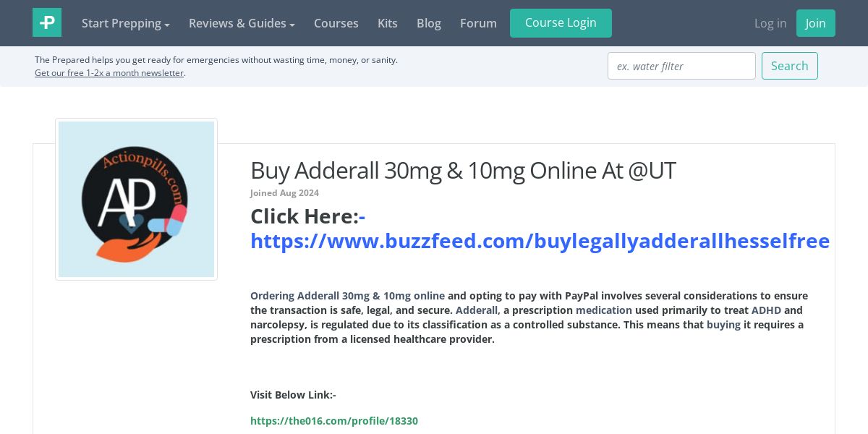The width and height of the screenshot is (868, 434).
Task: Go to the Kits page
Action: coord(388,23)
